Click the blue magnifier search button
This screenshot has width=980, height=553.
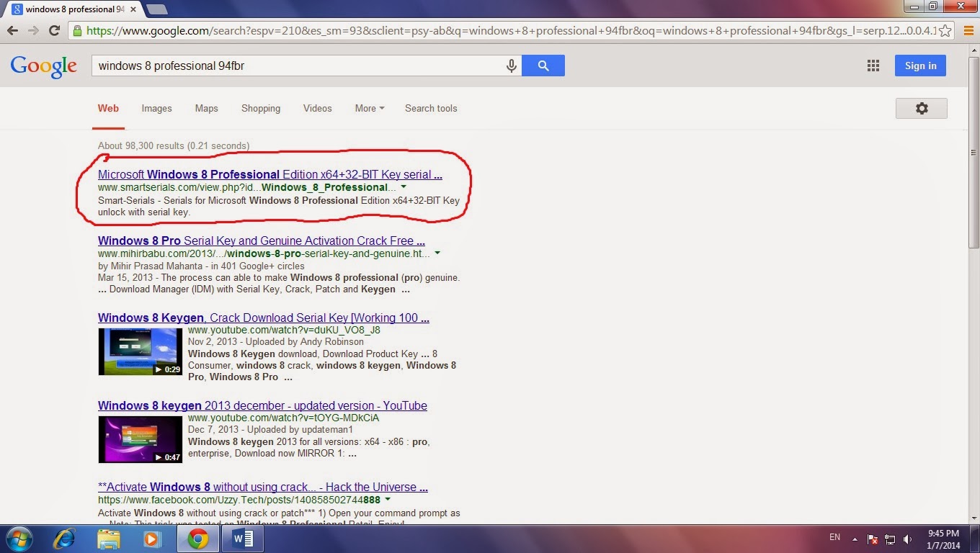(543, 66)
